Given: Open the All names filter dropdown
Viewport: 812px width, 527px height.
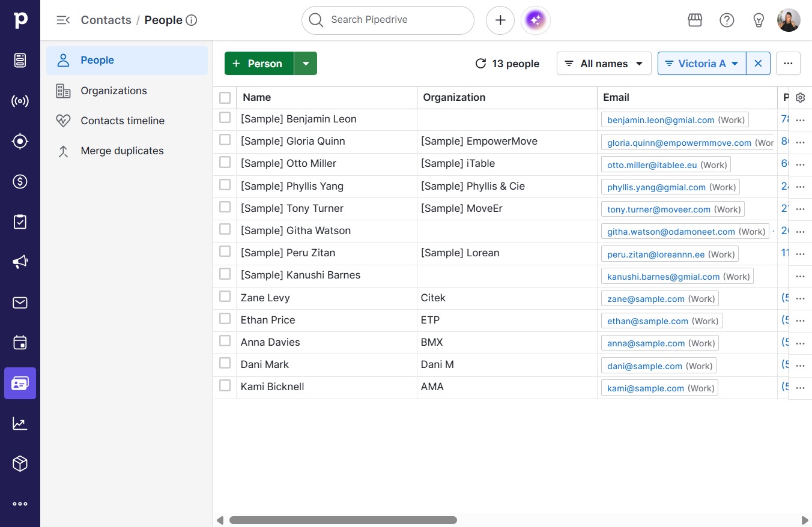Looking at the screenshot, I should point(604,64).
